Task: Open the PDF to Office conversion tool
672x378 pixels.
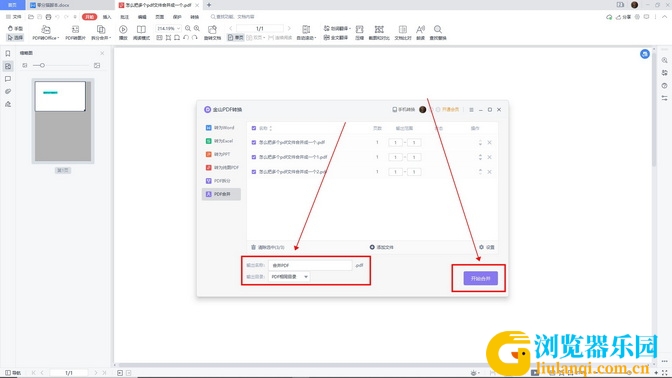Action: coord(45,32)
